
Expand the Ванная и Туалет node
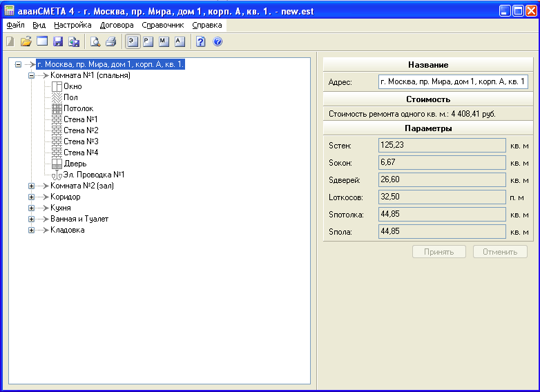click(31, 219)
